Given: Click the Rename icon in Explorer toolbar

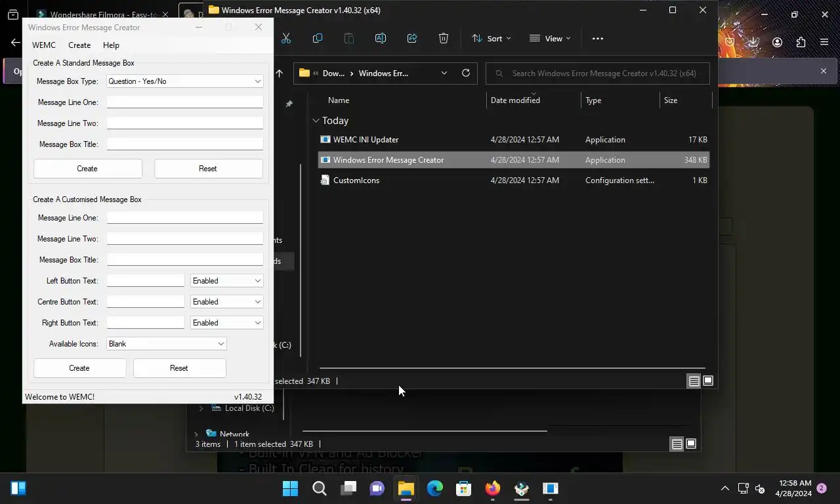Looking at the screenshot, I should click(381, 38).
